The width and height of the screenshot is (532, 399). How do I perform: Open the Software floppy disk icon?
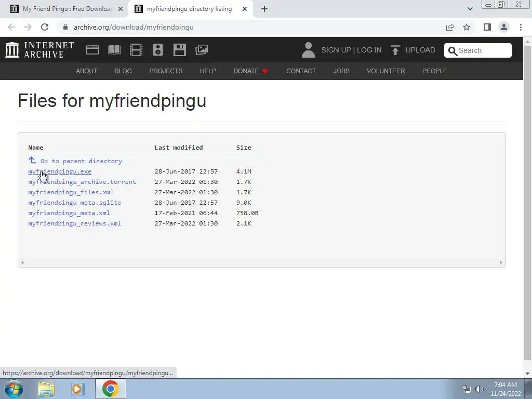pos(179,50)
